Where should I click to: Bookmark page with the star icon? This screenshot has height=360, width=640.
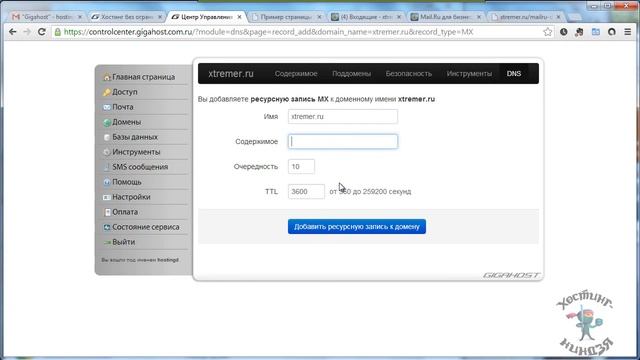(547, 32)
